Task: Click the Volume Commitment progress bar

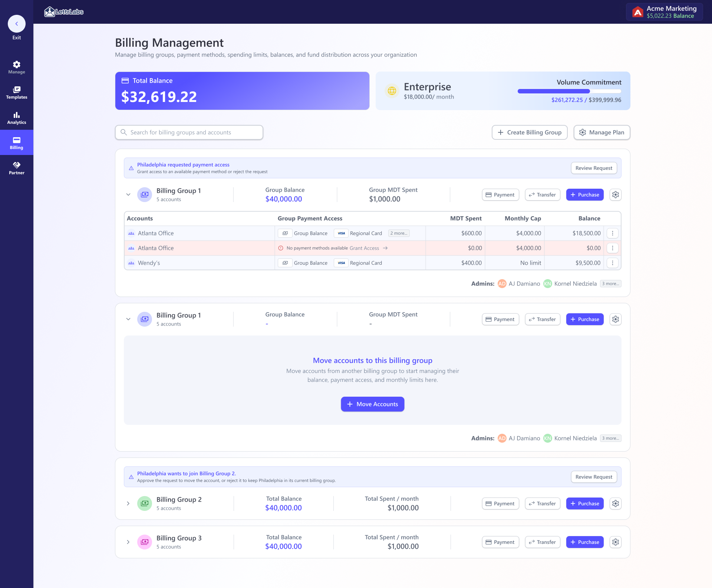Action: (x=569, y=91)
